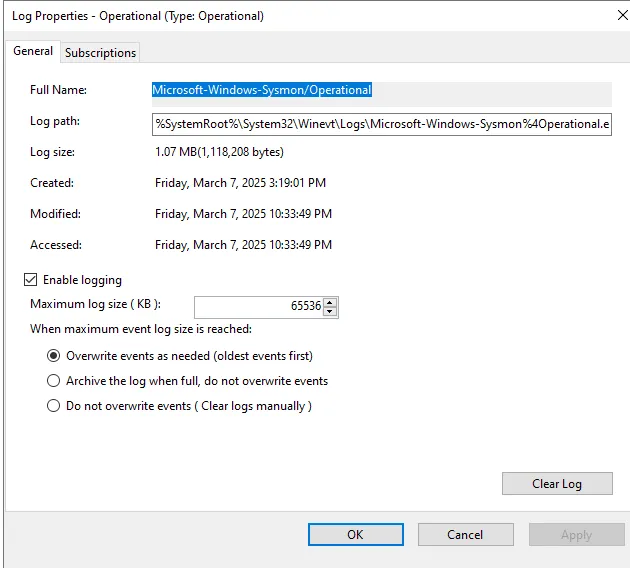
Task: Decrease maximum log size with down arrow
Action: click(331, 311)
